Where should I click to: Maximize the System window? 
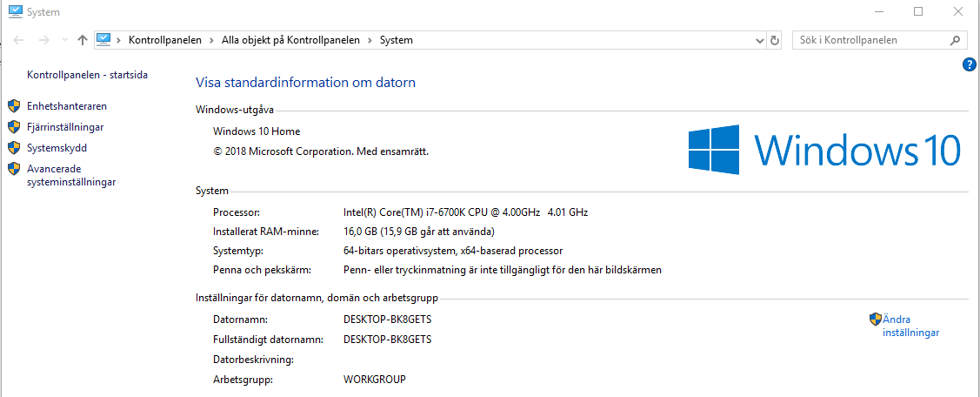(x=918, y=11)
